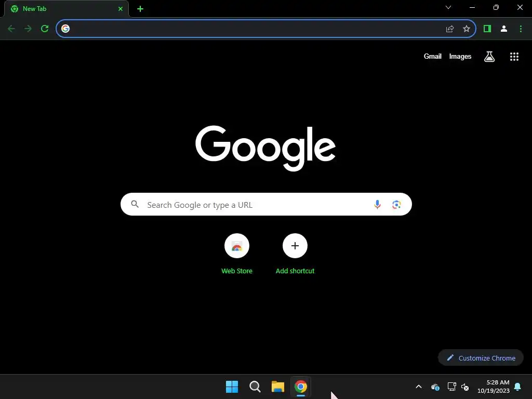Open network status tray icon
Image resolution: width=532 pixels, height=399 pixels.
coord(451,387)
